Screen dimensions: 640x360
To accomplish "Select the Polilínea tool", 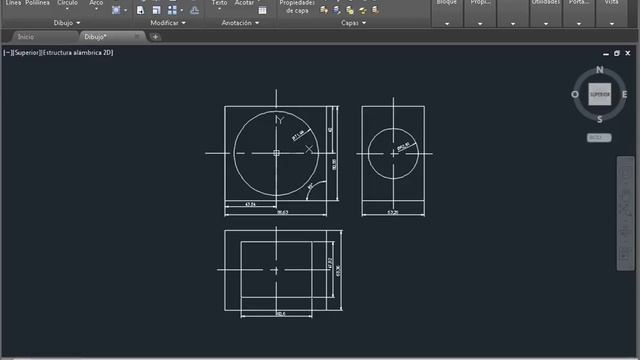I will (x=37, y=3).
